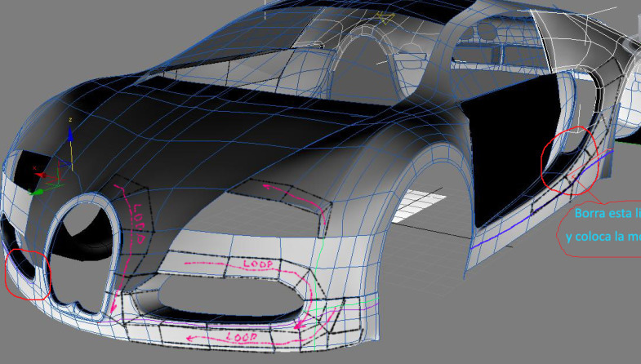Grab the green Y axis gizmo arrow
The width and height of the screenshot is (641, 364).
pos(37,192)
